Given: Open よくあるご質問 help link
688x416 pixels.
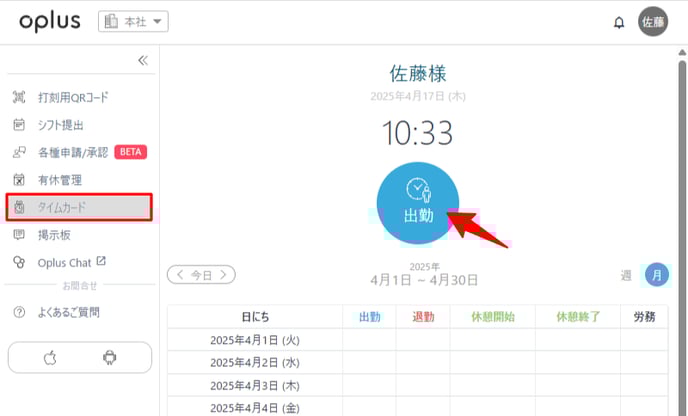Looking at the screenshot, I should (x=68, y=312).
